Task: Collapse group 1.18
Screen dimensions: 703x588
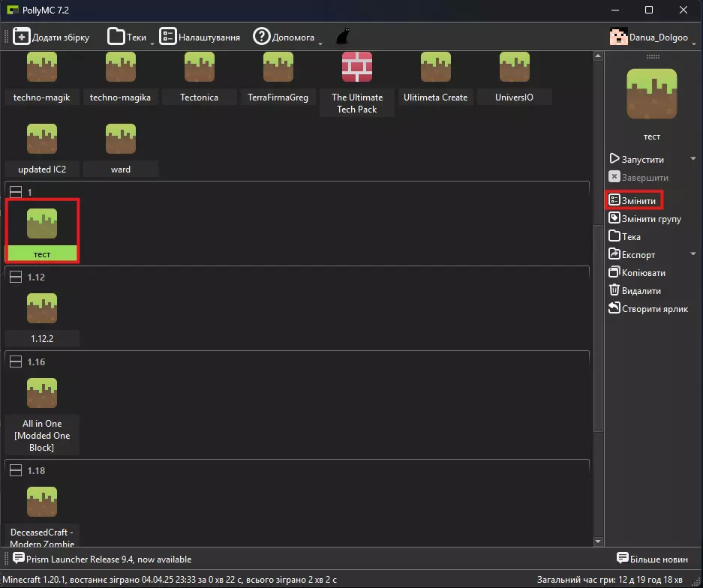Action: coord(16,470)
